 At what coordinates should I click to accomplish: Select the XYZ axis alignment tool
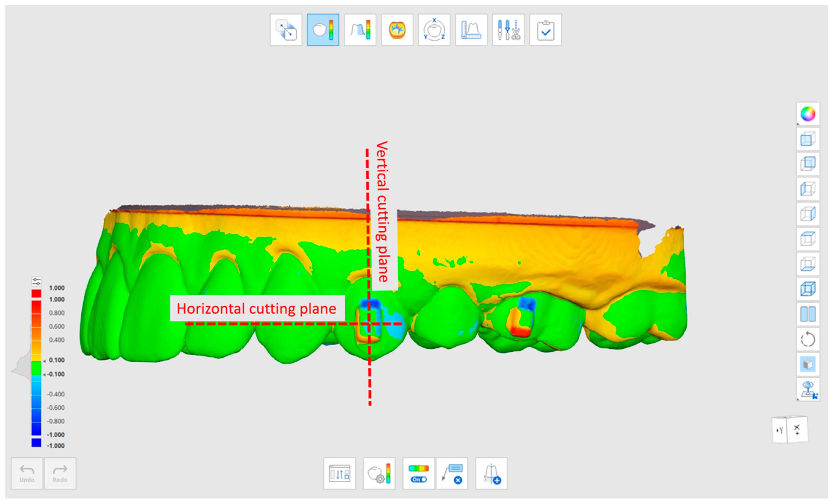point(434,30)
